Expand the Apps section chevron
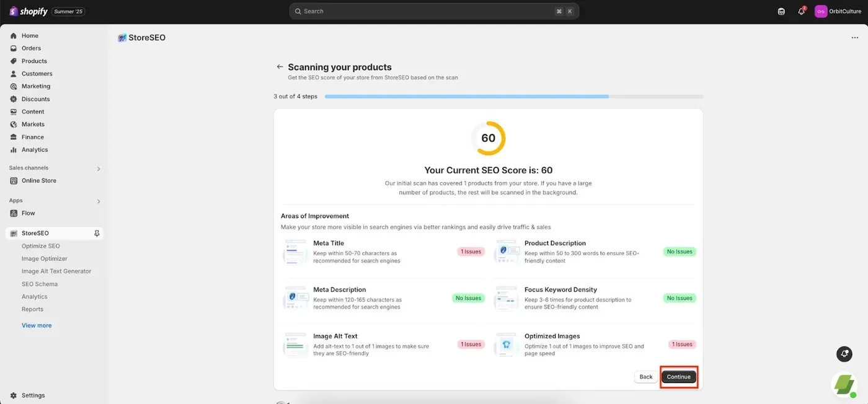The width and height of the screenshot is (868, 404). pyautogui.click(x=99, y=201)
